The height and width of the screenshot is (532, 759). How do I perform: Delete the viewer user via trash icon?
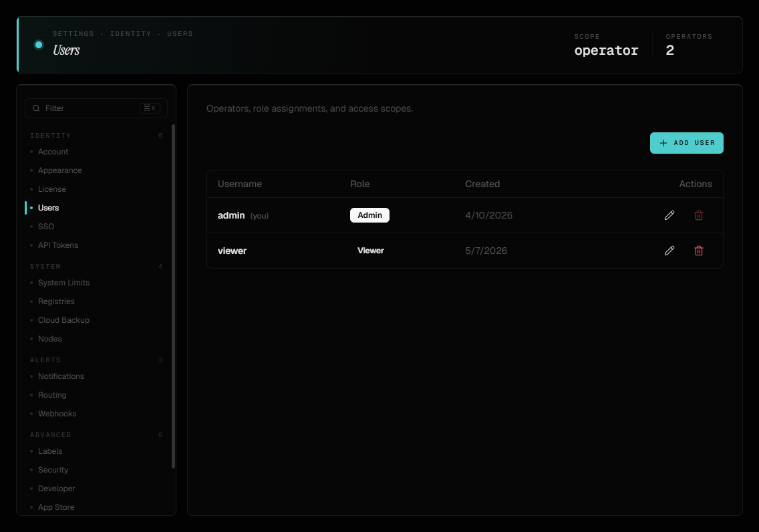coord(698,251)
